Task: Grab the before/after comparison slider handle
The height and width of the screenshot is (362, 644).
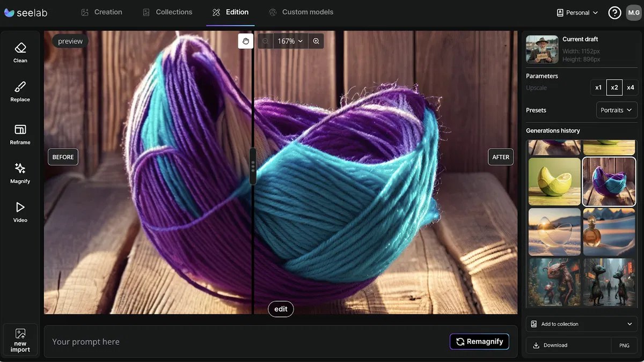Action: point(253,166)
